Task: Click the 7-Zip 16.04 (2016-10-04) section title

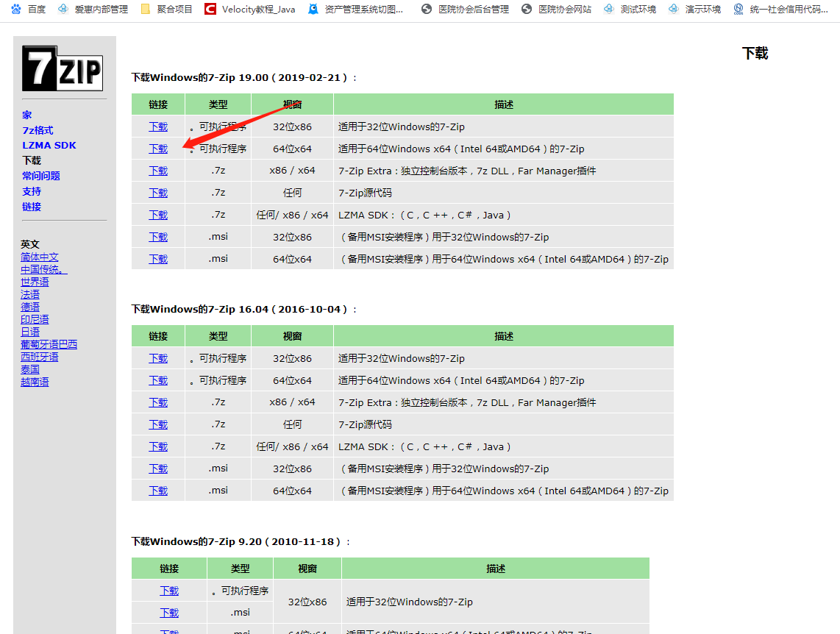Action: tap(244, 309)
